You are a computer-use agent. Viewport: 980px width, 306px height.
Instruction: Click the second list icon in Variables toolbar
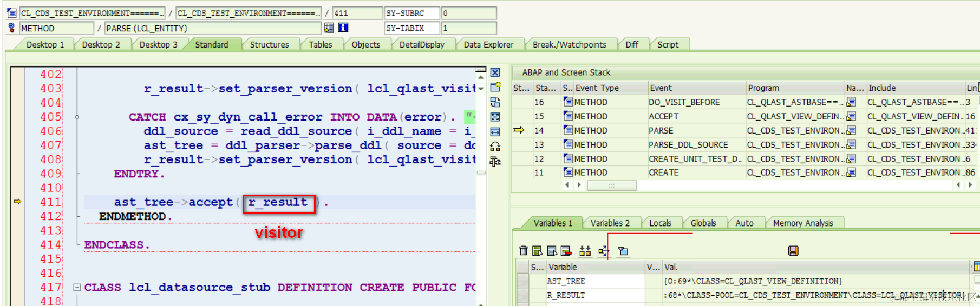pyautogui.click(x=552, y=251)
